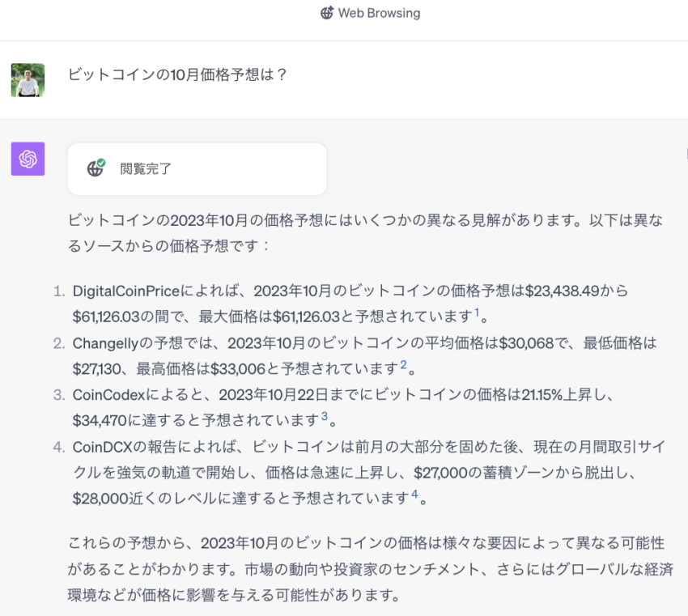The height and width of the screenshot is (616, 688).
Task: Open the user profile avatar
Action: [x=28, y=80]
